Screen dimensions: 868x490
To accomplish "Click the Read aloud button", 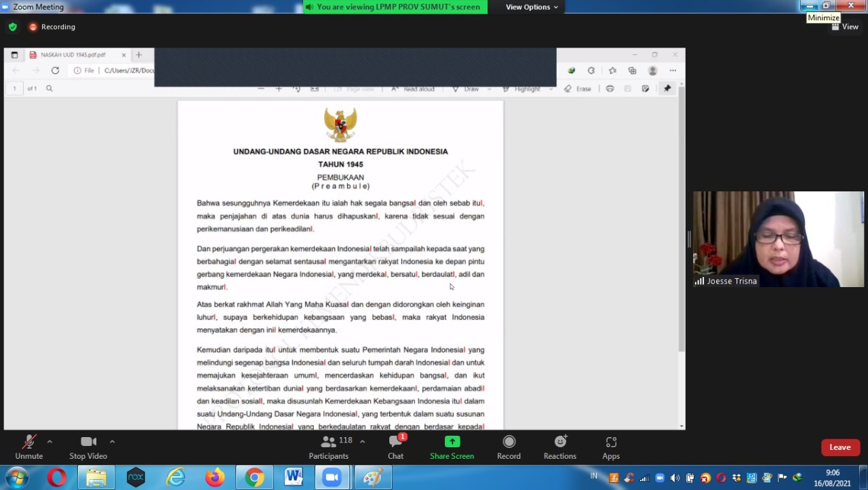I will click(413, 89).
